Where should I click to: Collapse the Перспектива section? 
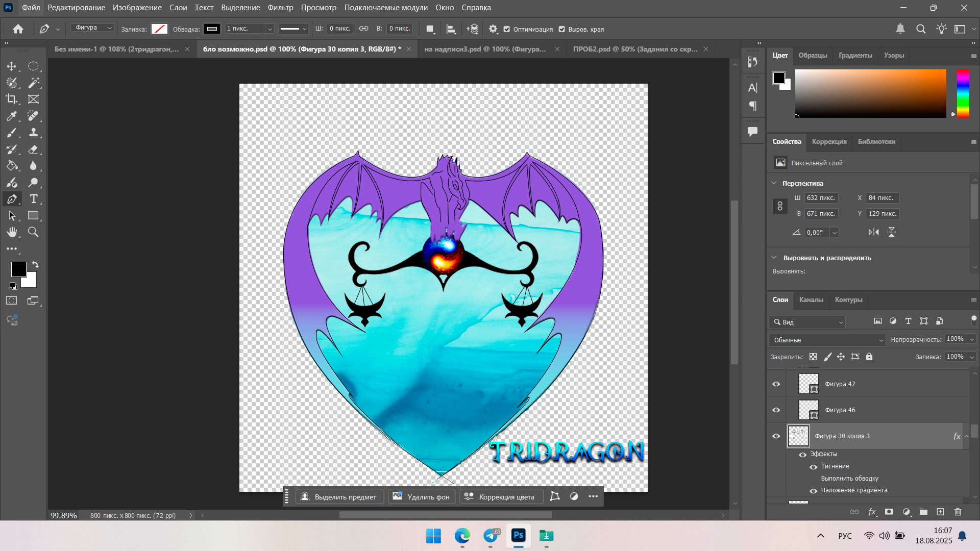[x=774, y=183]
